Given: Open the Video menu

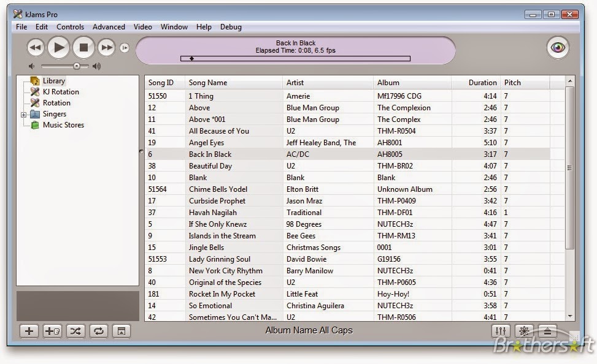Looking at the screenshot, I should point(143,26).
